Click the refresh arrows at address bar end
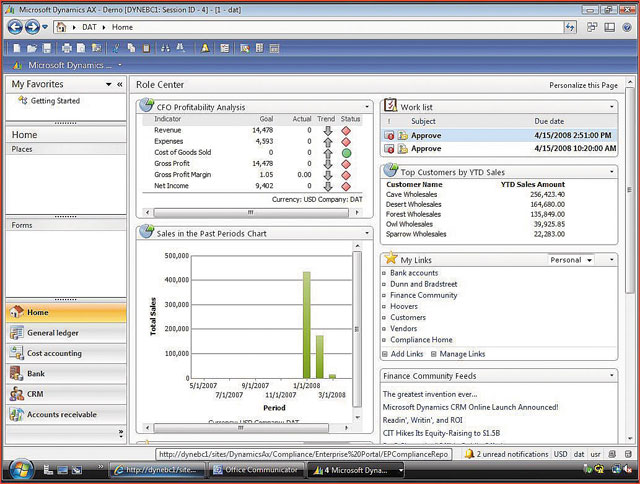This screenshot has height=484, width=640. 570,27
